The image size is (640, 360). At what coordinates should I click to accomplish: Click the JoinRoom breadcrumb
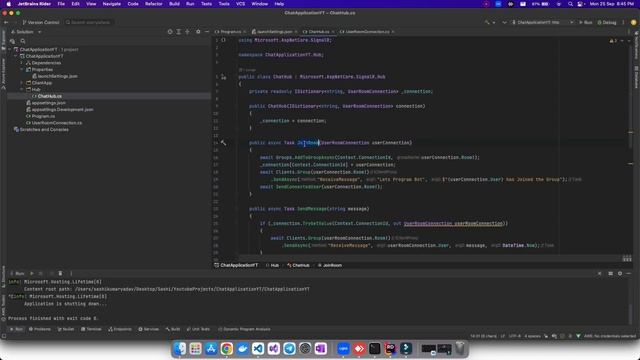(330, 265)
